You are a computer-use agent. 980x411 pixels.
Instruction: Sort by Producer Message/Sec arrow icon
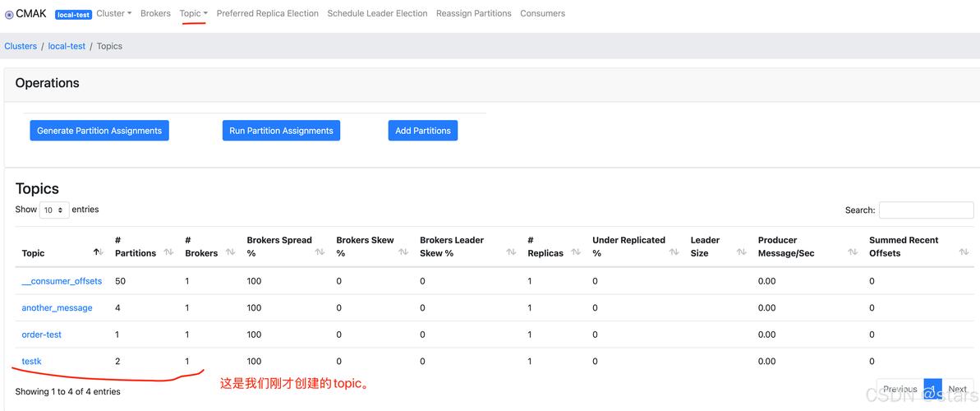tap(853, 252)
